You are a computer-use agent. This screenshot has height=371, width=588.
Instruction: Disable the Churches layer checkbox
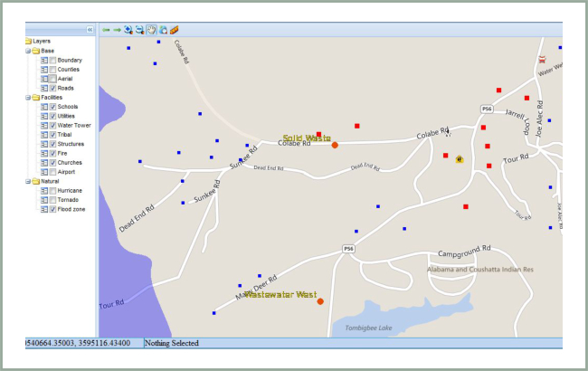52,162
